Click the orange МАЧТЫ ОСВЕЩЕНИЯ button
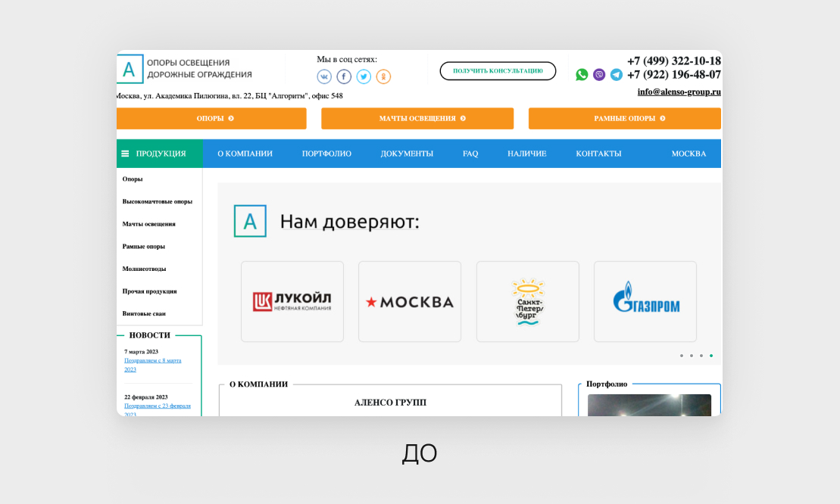This screenshot has height=504, width=840. click(x=417, y=118)
